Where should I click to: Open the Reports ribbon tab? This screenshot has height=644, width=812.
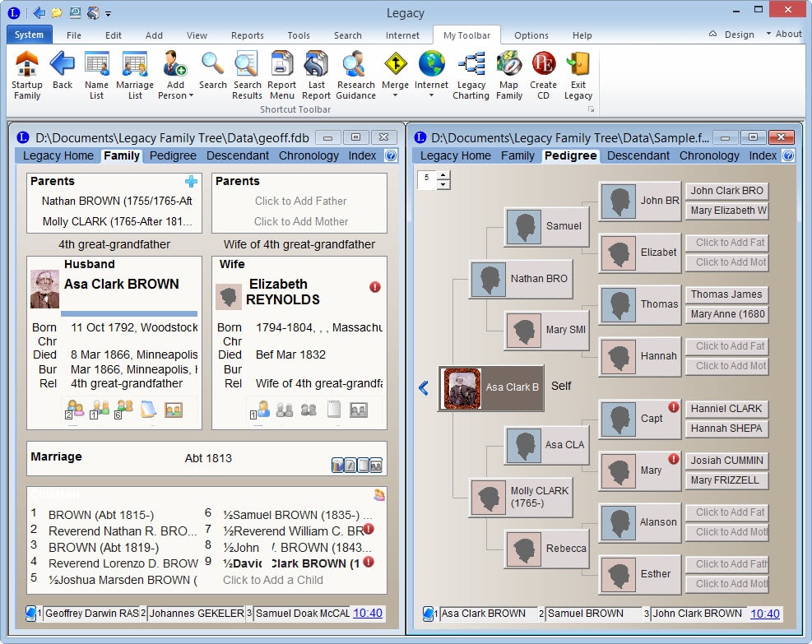tap(247, 35)
